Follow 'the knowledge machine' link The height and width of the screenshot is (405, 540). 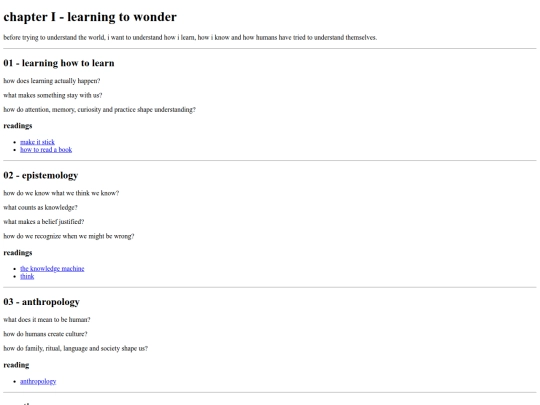coord(52,269)
